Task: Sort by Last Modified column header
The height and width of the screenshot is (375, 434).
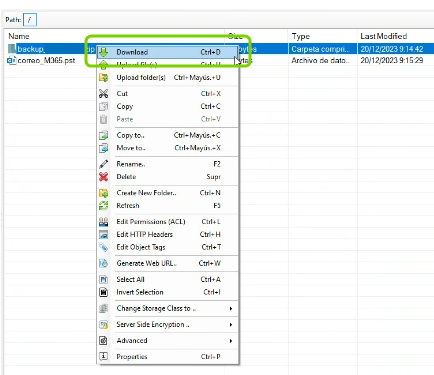Action: coord(384,36)
